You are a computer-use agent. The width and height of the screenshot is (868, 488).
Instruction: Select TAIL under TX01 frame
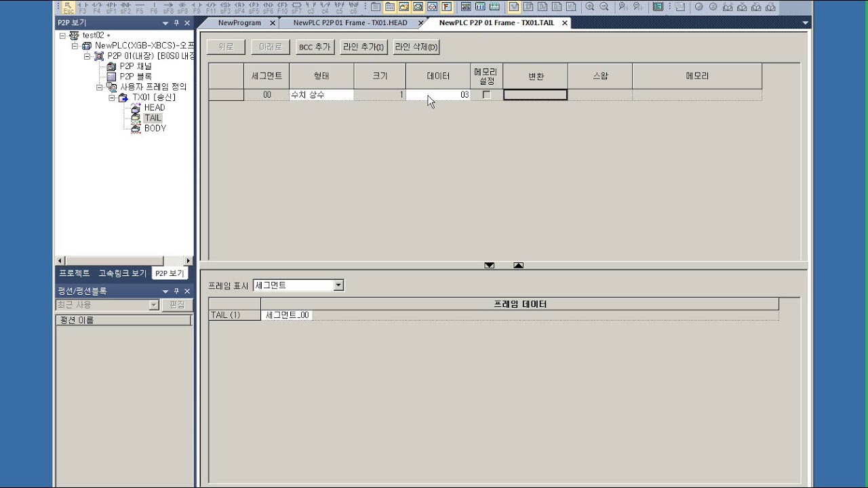[x=153, y=118]
